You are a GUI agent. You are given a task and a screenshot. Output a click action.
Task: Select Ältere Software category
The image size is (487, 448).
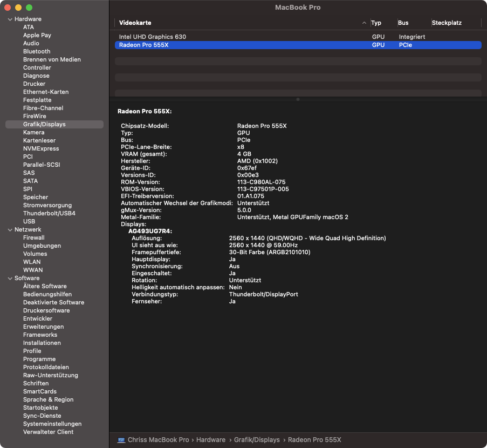45,286
